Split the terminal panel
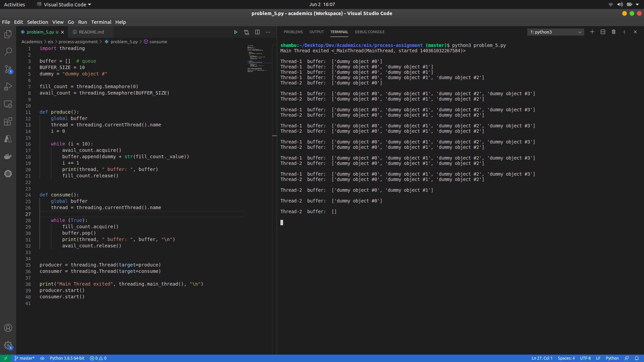Screen dimensions: 644x362 [603, 32]
